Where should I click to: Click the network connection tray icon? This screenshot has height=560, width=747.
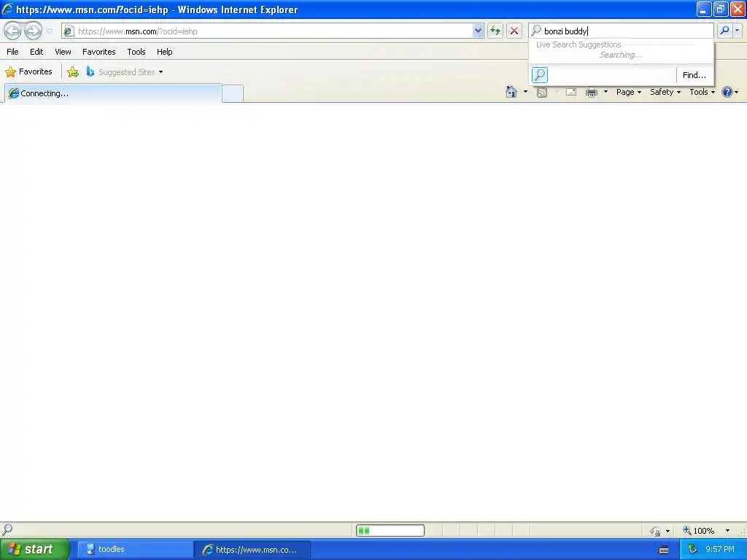click(693, 550)
